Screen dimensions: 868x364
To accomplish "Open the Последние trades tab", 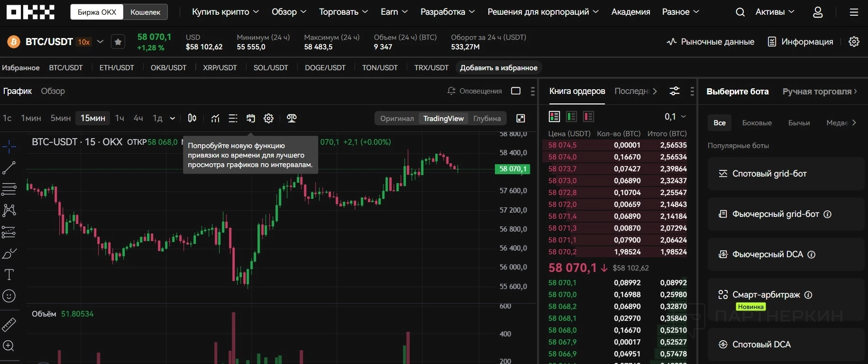I will click(632, 91).
